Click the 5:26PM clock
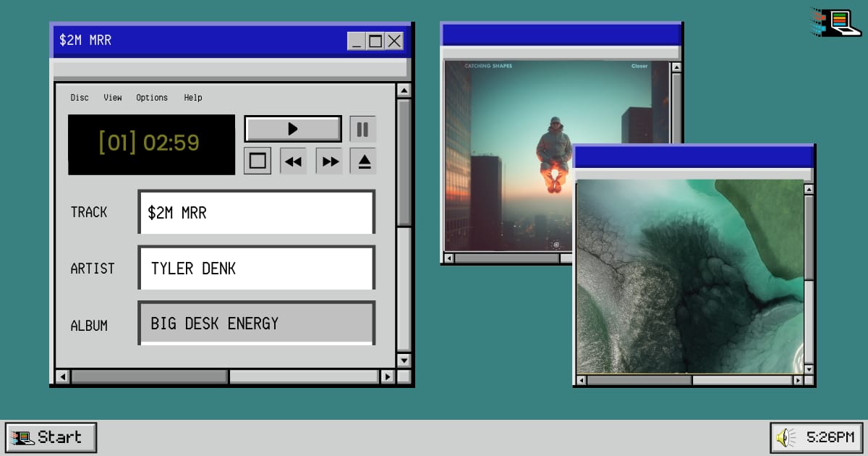The image size is (868, 456). pos(830,437)
